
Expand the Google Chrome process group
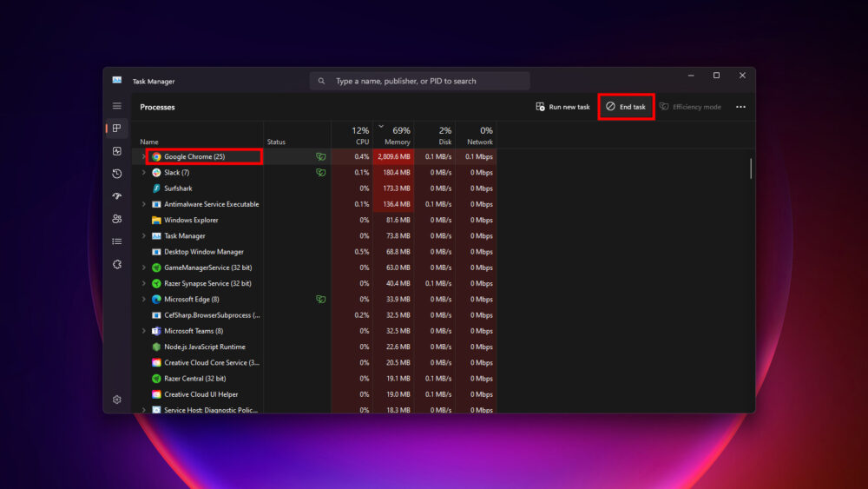pyautogui.click(x=144, y=157)
